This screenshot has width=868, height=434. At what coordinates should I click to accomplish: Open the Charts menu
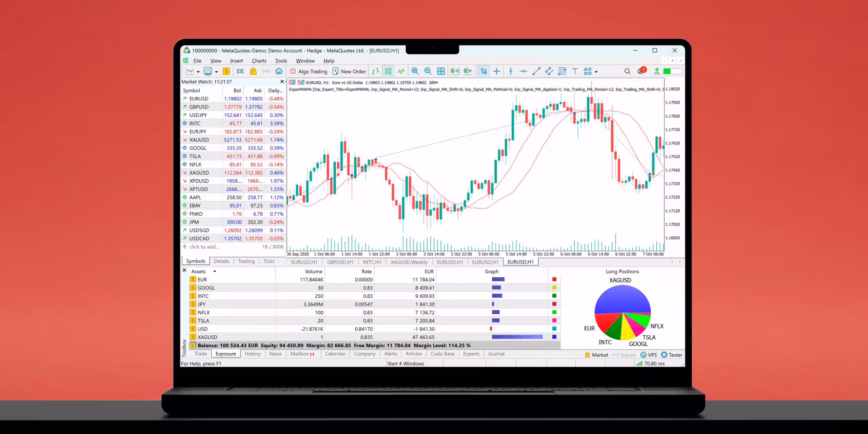[x=259, y=61]
